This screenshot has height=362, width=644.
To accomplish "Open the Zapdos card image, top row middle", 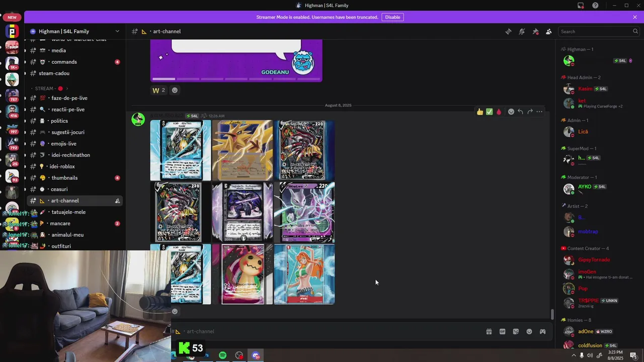I will (x=243, y=150).
